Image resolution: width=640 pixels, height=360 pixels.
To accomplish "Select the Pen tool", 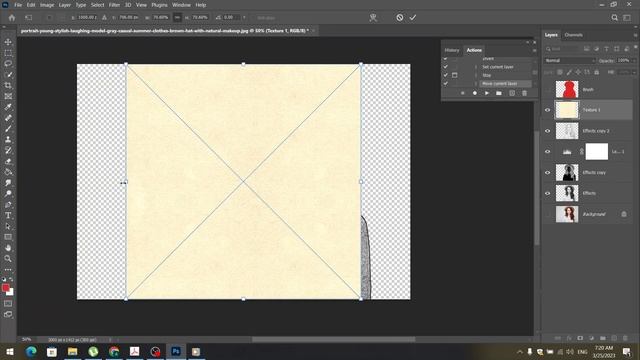I will 8,204.
